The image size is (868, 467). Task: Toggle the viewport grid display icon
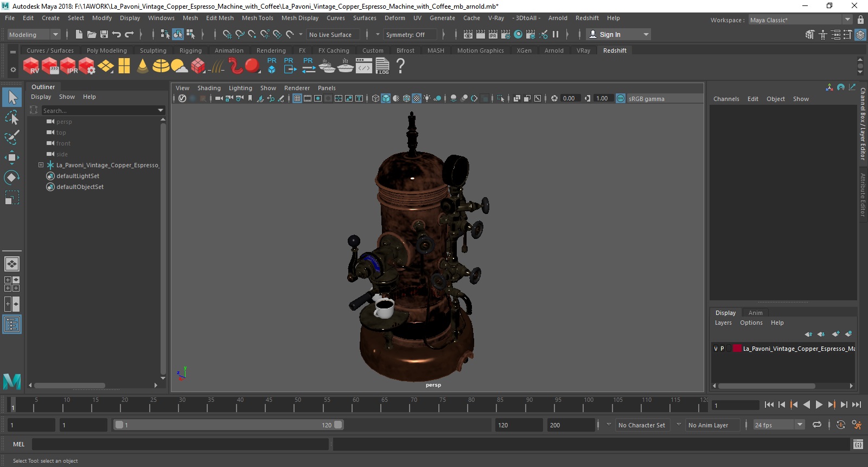[x=297, y=98]
